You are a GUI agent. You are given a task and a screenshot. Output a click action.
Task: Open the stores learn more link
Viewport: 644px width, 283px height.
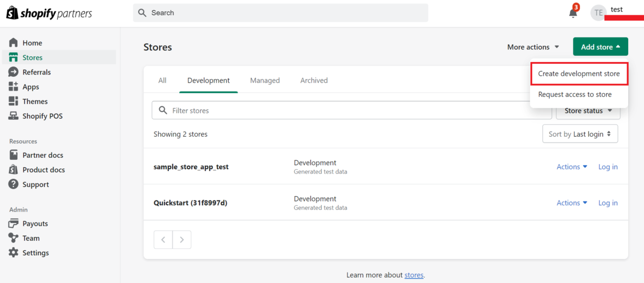tap(414, 275)
